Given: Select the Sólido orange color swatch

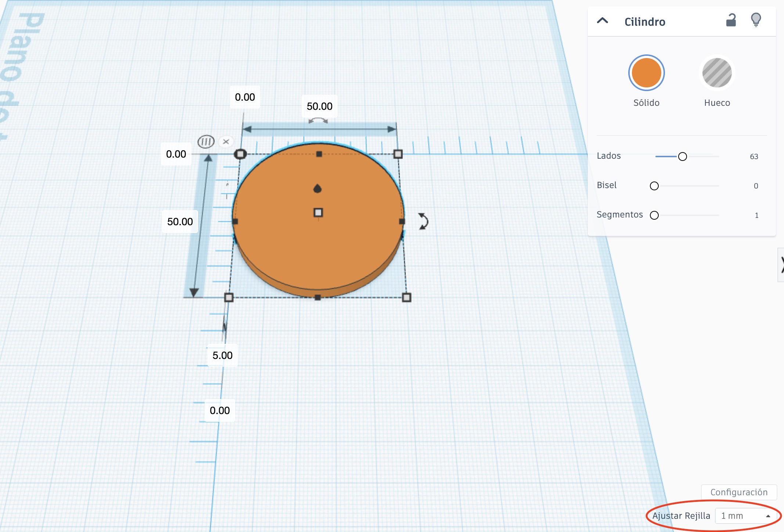Looking at the screenshot, I should pos(646,73).
